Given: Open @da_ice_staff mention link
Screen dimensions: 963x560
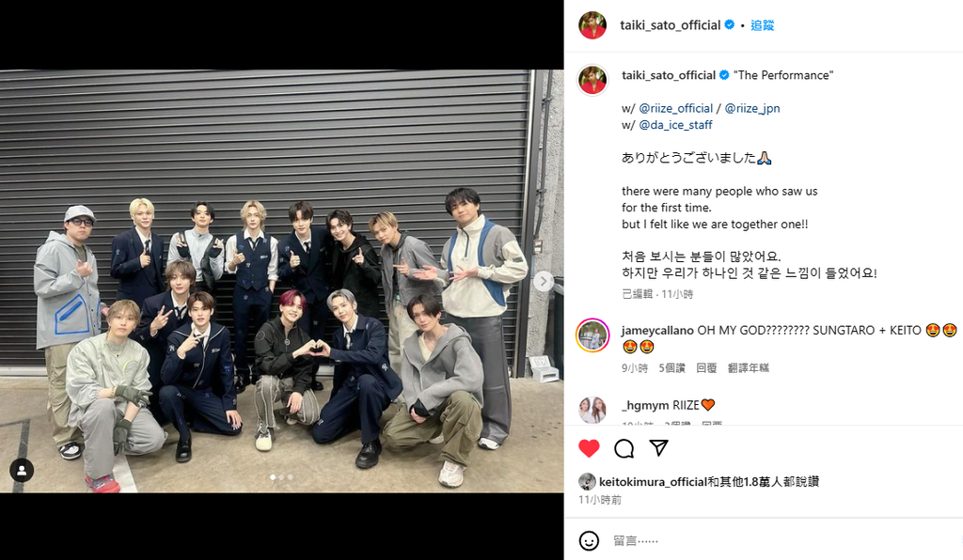Looking at the screenshot, I should (x=675, y=125).
